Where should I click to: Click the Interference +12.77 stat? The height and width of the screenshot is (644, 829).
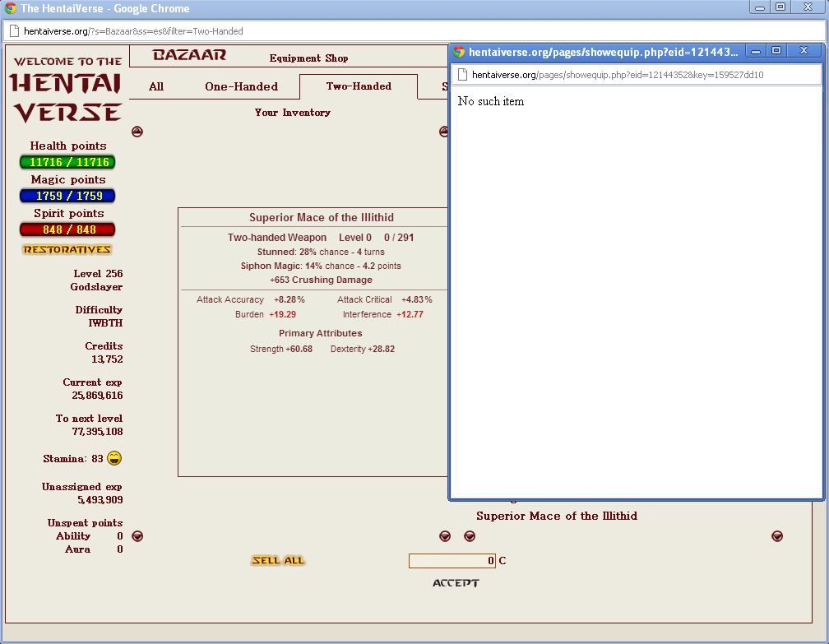tap(383, 314)
